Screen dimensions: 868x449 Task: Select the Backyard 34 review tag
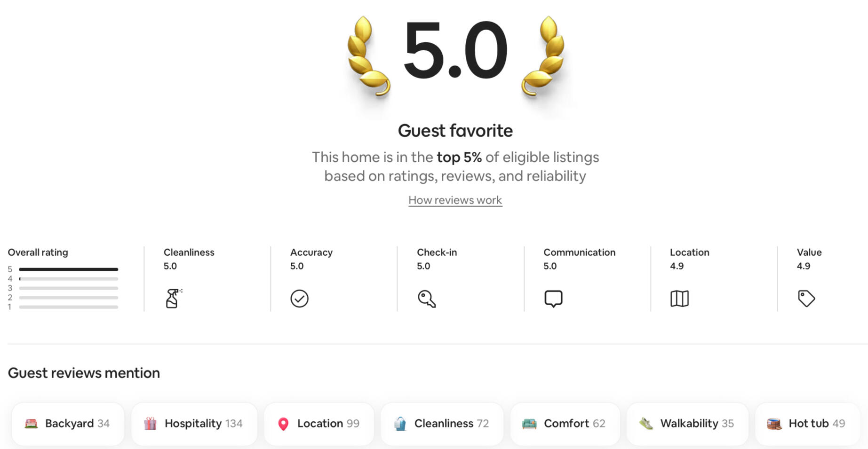68,424
